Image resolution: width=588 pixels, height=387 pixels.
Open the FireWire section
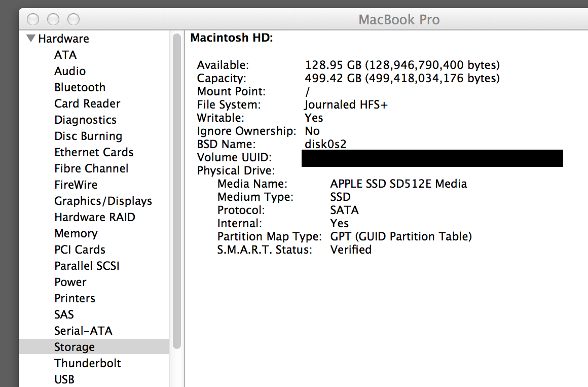(76, 185)
